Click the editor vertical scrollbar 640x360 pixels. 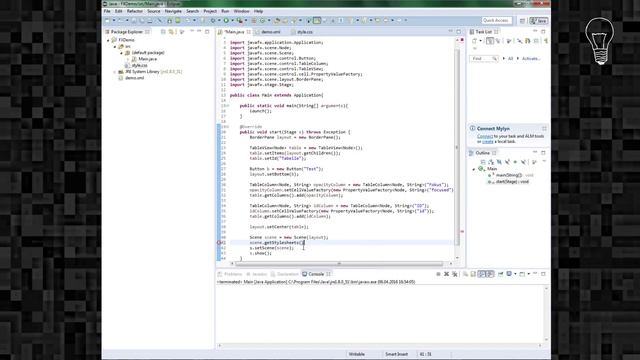(457, 147)
